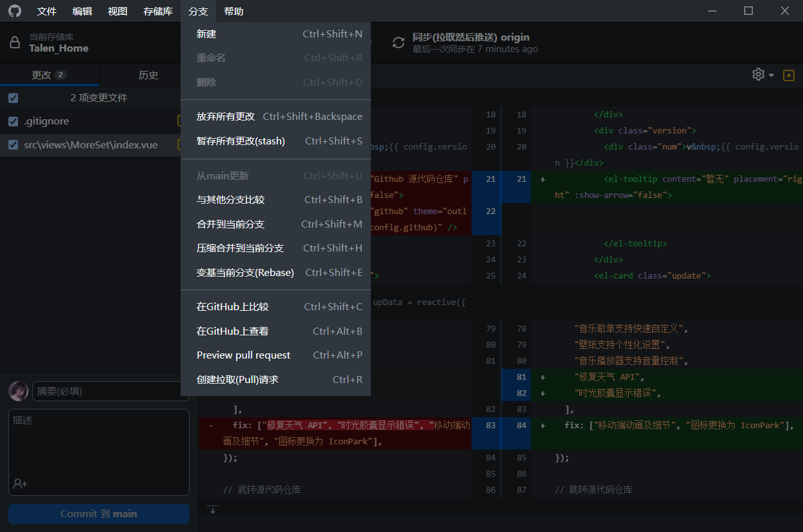
Task: Click the add co-authors person icon
Action: tap(20, 483)
